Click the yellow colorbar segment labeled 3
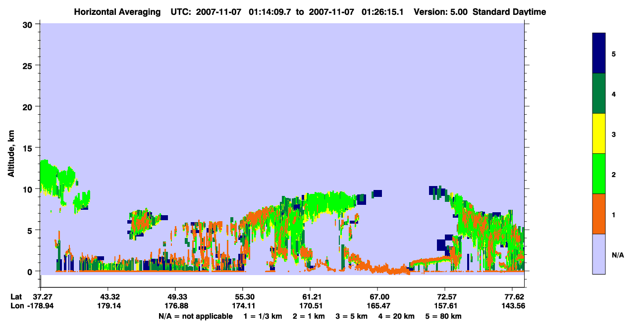This screenshot has width=644, height=330. point(599,134)
